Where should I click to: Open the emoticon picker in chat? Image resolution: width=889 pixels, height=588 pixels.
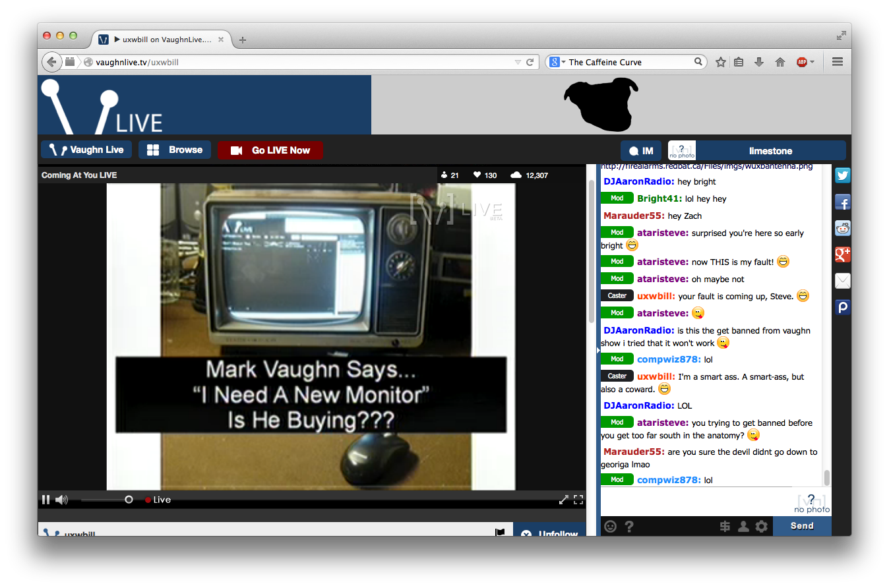[611, 526]
